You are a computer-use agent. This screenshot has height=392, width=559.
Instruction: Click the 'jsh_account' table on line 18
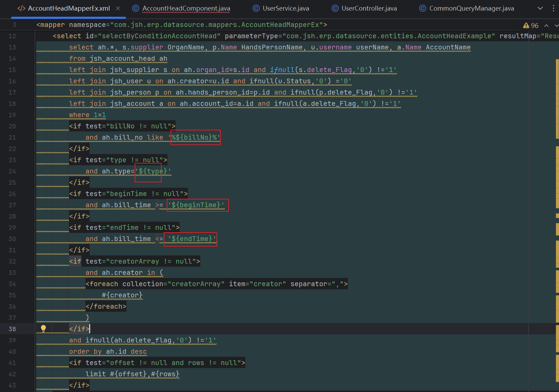tap(133, 103)
